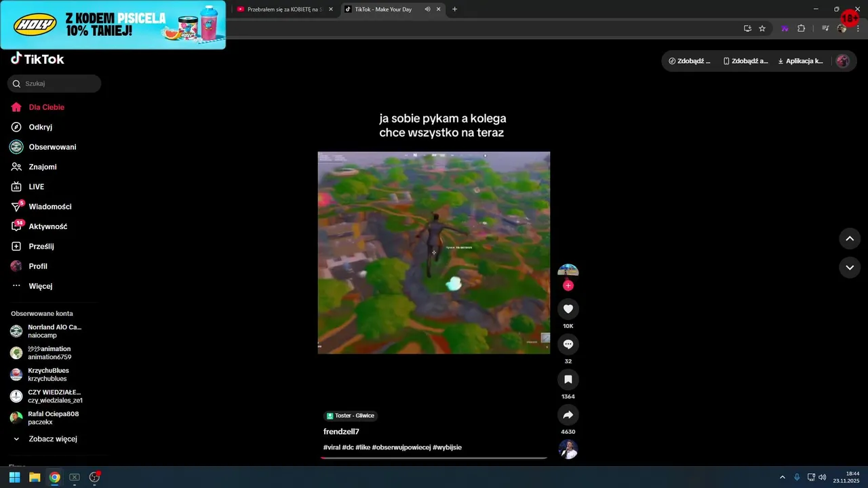Image resolution: width=868 pixels, height=488 pixels.
Task: Go to the next video arrow
Action: pyautogui.click(x=850, y=268)
